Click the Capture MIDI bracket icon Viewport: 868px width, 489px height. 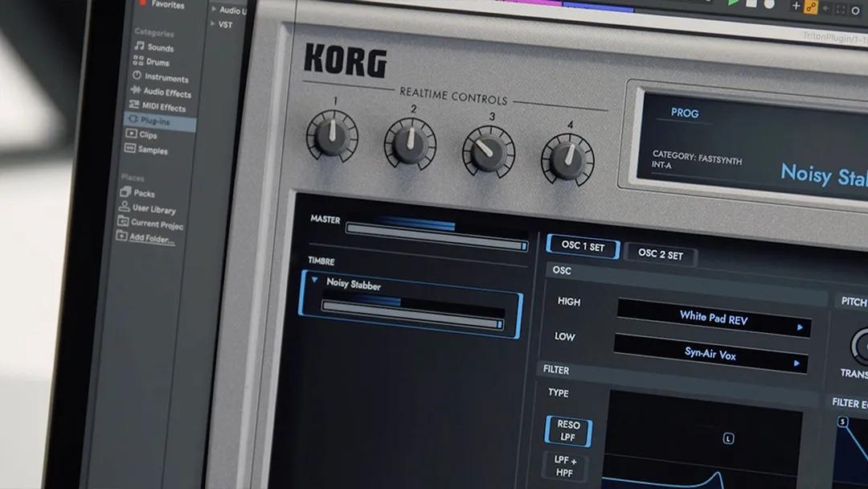tap(841, 10)
